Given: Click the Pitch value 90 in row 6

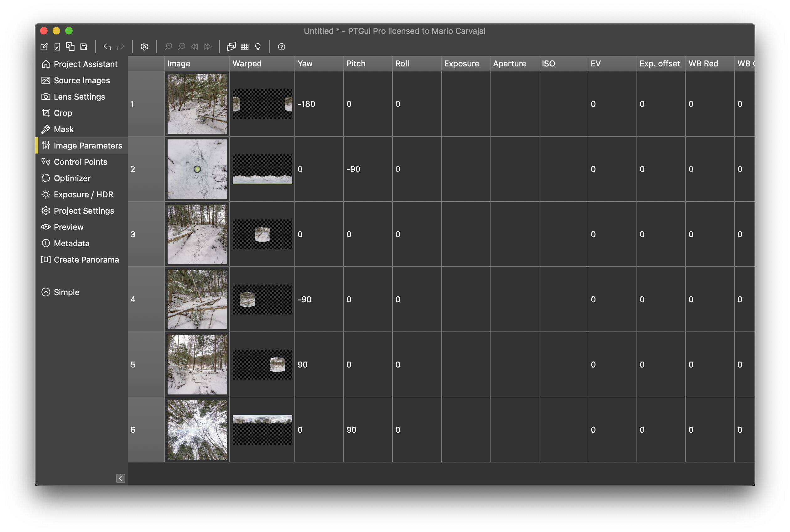Looking at the screenshot, I should [351, 430].
